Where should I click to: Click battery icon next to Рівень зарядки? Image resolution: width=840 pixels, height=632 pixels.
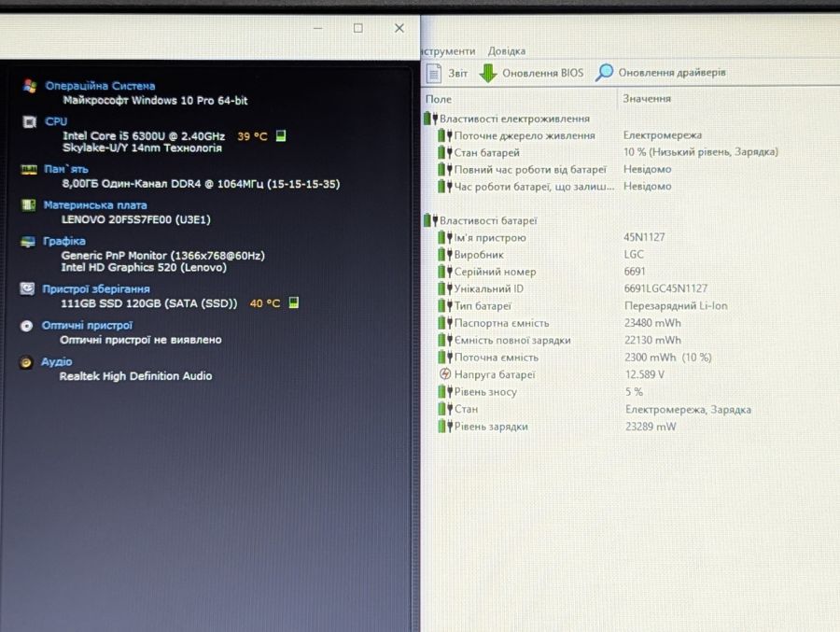point(445,427)
